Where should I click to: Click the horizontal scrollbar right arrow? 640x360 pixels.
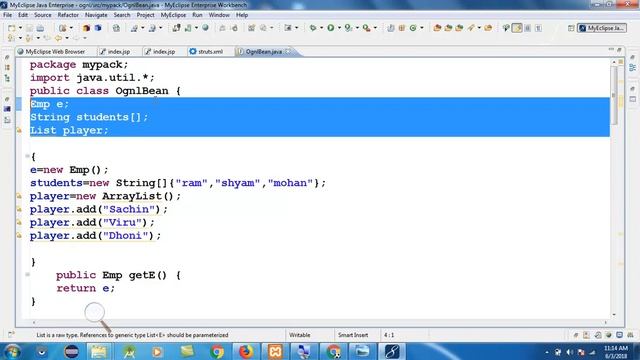tap(605, 322)
